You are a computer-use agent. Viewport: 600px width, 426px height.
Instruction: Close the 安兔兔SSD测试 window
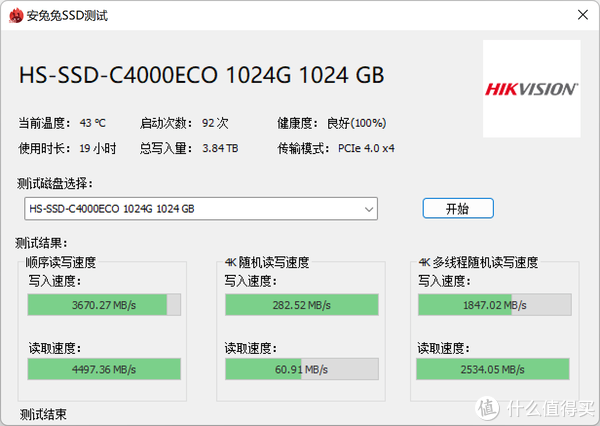click(x=583, y=15)
